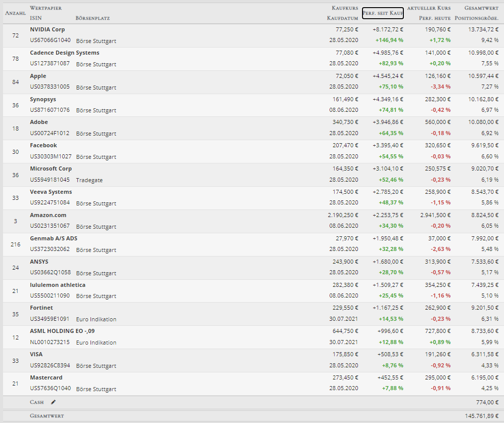Click Genmab's -2,63 % daily performance

point(441,249)
